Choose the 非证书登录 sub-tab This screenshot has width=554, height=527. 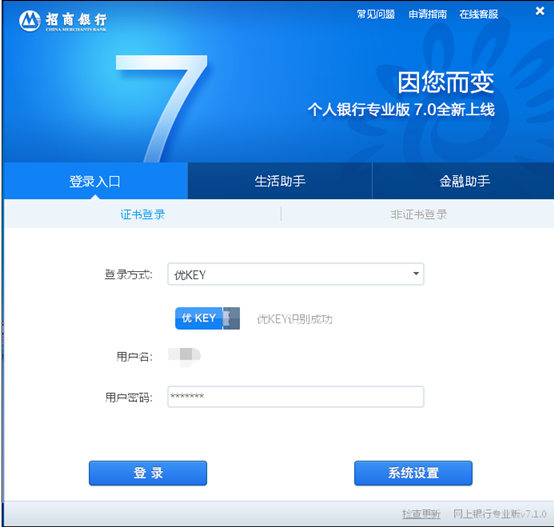pyautogui.click(x=419, y=214)
